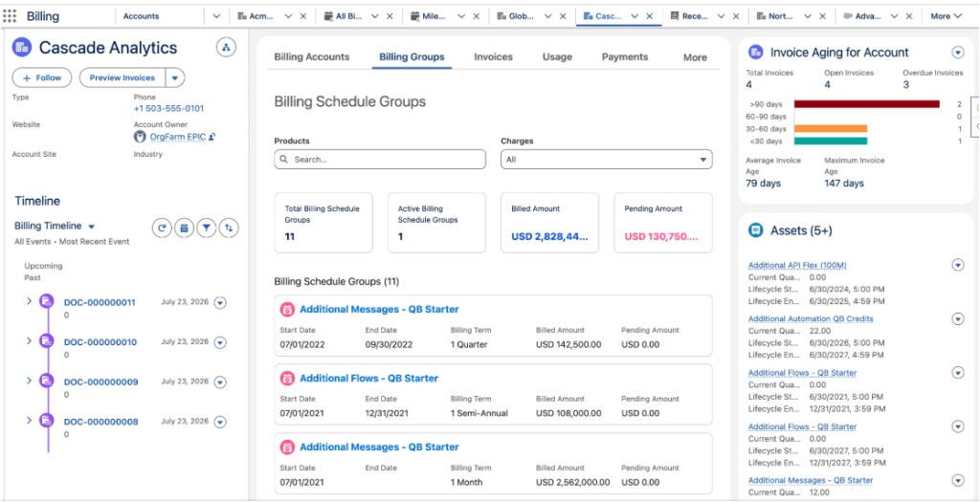Change timeline sort order with arrows icon
Screen dimensions: 980x502
[229, 228]
